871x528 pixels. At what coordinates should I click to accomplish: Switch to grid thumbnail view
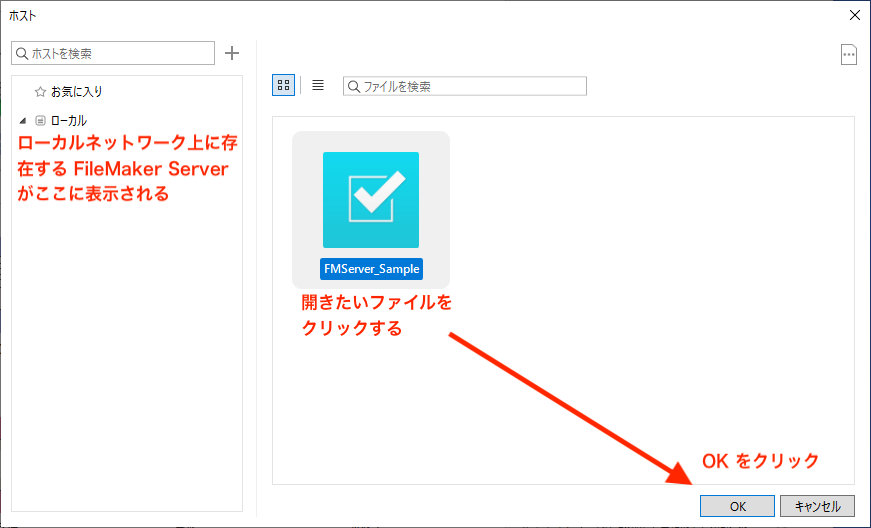pyautogui.click(x=283, y=86)
